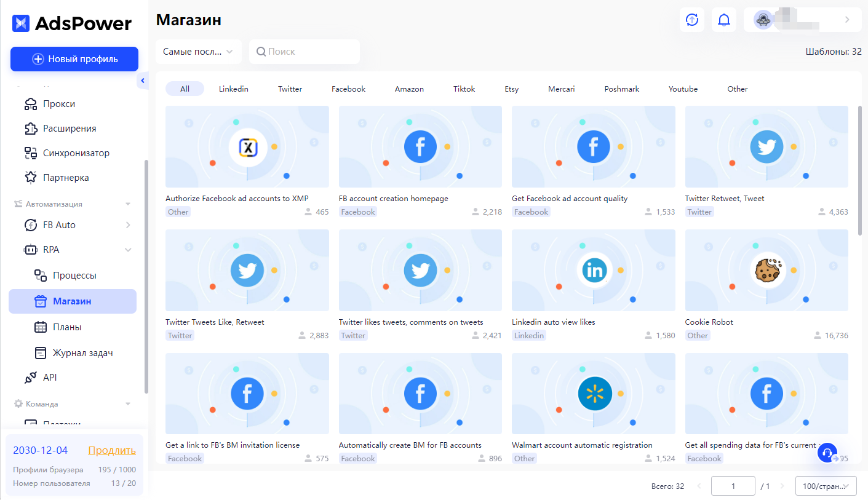Open the Самые посл... sort dropdown
The height and width of the screenshot is (500, 868).
(199, 52)
